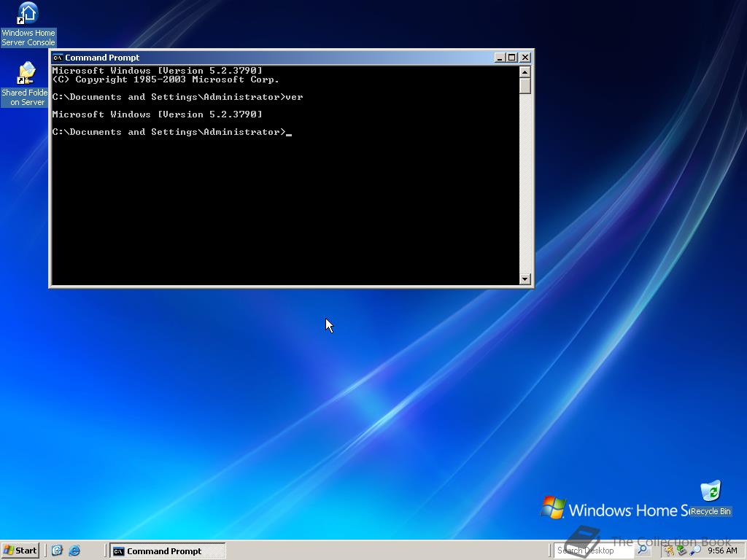Click the keys tray icon in notification area
747x560 pixels.
click(670, 551)
